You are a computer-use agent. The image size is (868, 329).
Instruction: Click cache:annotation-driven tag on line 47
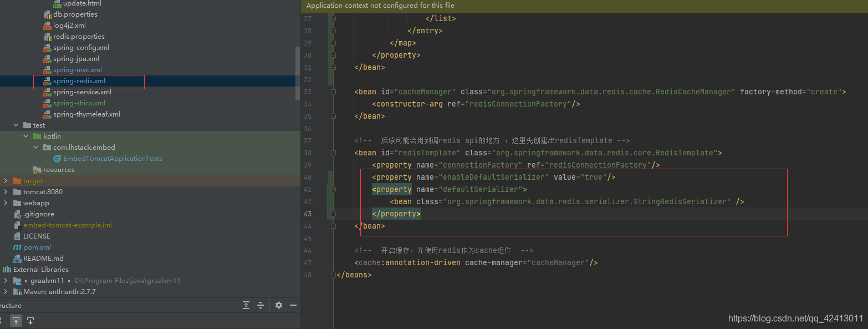[x=410, y=262]
